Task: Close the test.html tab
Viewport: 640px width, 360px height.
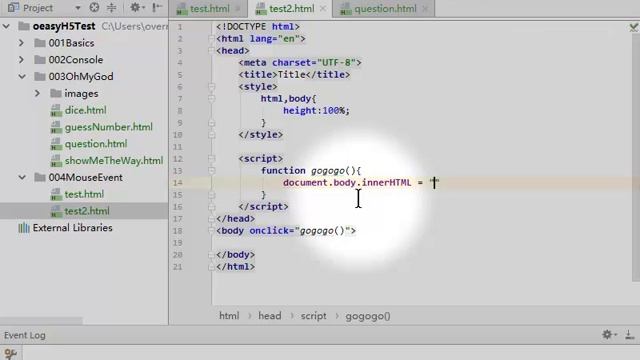Action: pyautogui.click(x=238, y=9)
